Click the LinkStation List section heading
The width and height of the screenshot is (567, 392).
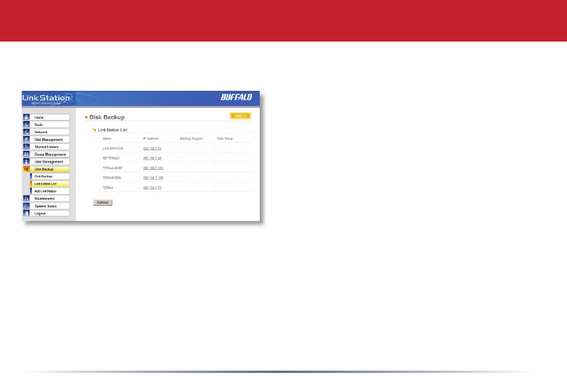pyautogui.click(x=112, y=129)
